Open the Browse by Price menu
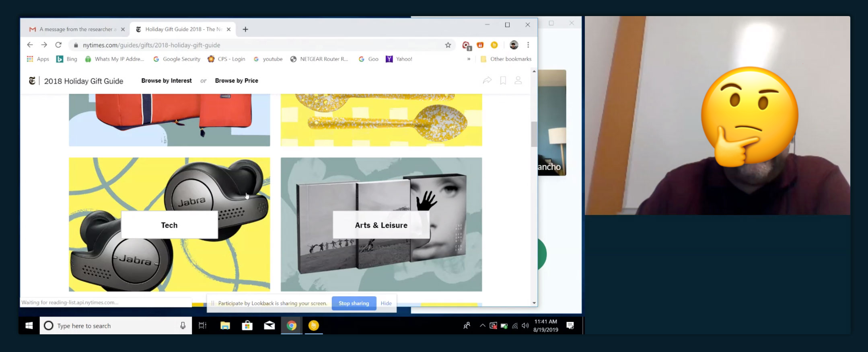This screenshot has height=352, width=868. pyautogui.click(x=237, y=81)
